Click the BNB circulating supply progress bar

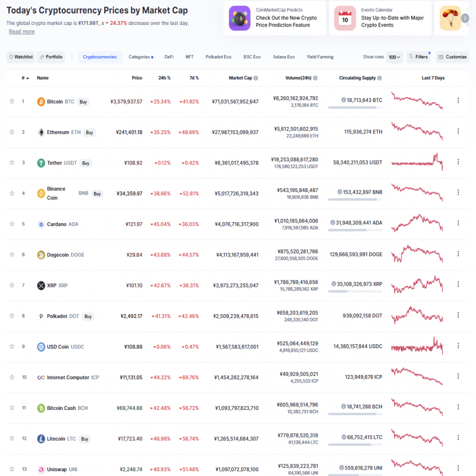coord(355,199)
